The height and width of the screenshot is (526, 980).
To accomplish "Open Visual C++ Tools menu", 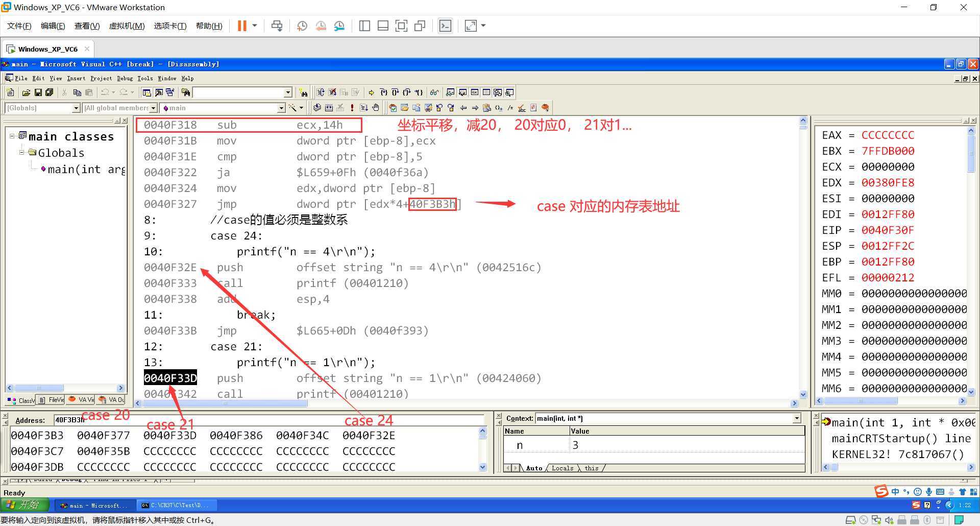I will click(x=145, y=78).
